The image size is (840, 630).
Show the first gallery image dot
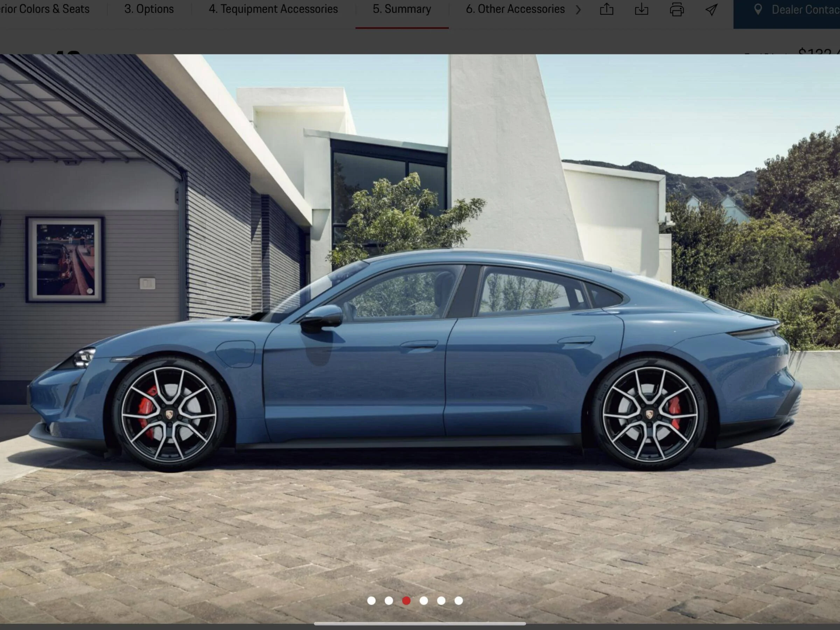pyautogui.click(x=371, y=600)
